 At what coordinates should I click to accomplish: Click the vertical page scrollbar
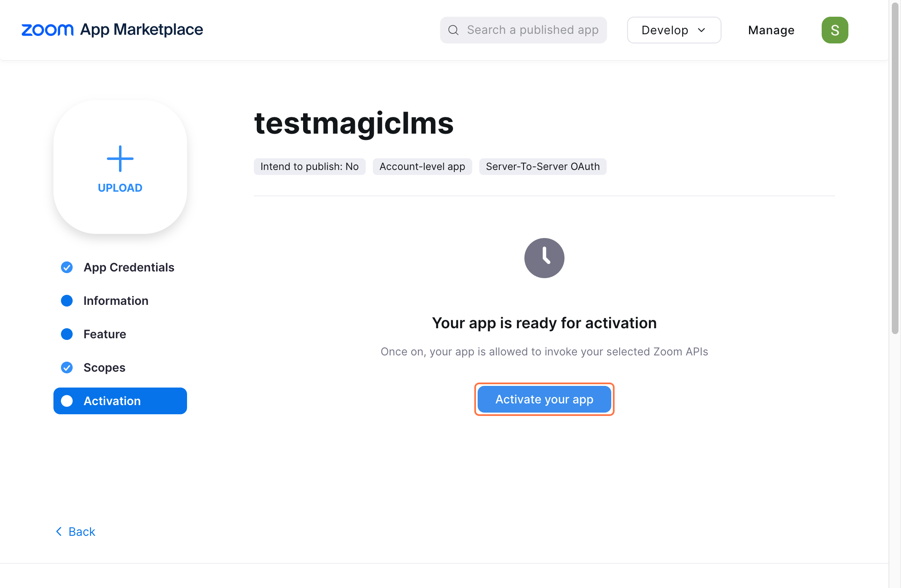[x=895, y=168]
